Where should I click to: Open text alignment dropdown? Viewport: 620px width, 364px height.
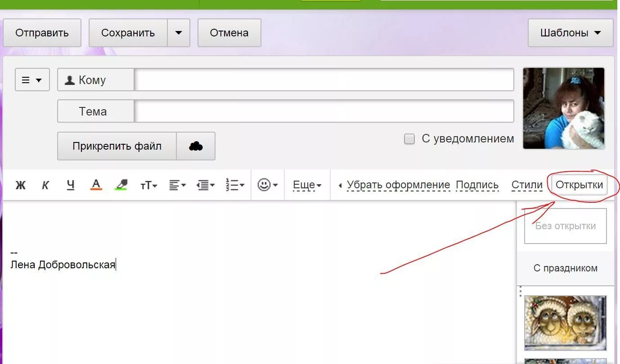[x=177, y=185]
